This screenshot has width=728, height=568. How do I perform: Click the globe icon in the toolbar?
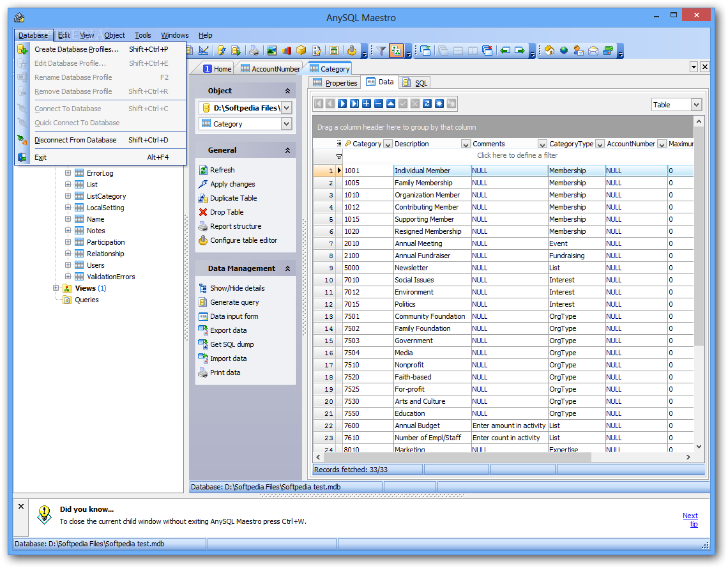(x=564, y=50)
